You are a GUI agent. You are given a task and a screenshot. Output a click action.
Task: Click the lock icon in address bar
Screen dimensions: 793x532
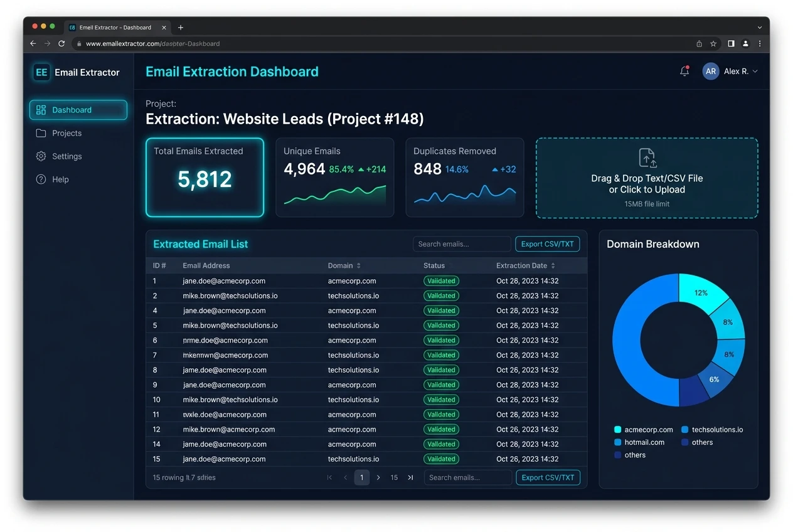(79, 44)
